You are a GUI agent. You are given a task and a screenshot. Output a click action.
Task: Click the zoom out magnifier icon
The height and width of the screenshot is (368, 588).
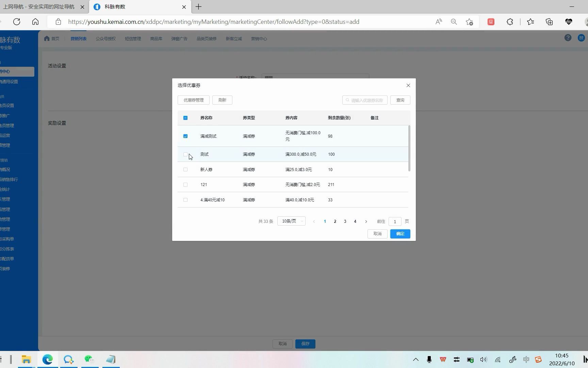454,22
